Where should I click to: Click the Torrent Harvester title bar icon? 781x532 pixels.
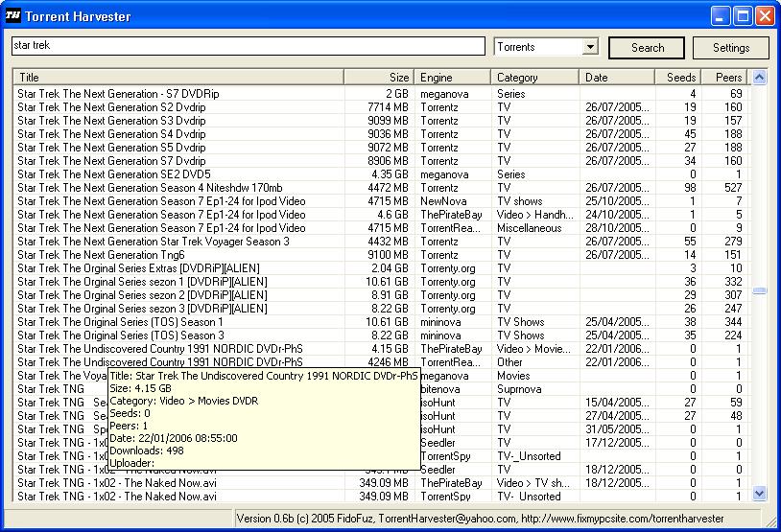pyautogui.click(x=13, y=16)
